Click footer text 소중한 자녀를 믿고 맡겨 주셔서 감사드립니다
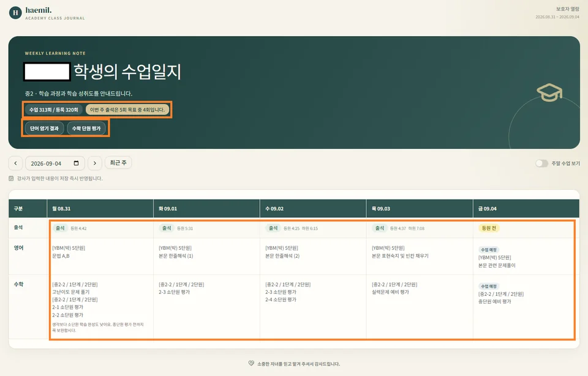588x376 pixels. pyautogui.click(x=298, y=364)
